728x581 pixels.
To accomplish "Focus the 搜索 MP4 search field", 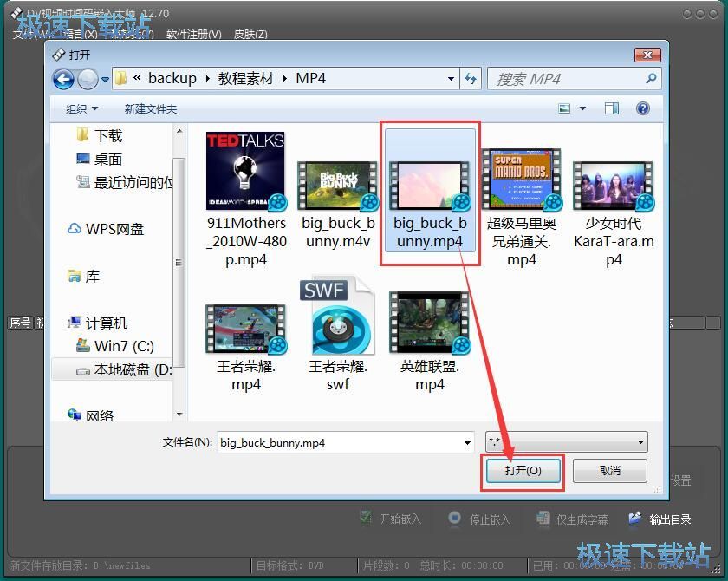I will tap(575, 79).
